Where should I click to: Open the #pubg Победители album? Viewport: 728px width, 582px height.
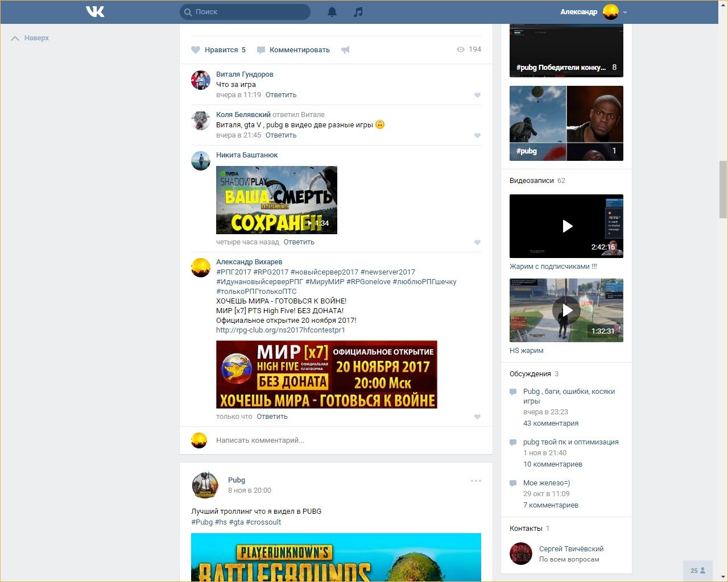coord(566,51)
